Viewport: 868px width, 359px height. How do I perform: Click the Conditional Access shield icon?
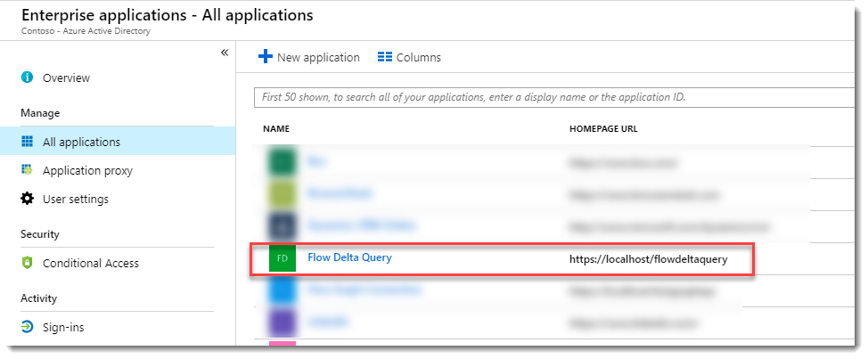pyautogui.click(x=27, y=263)
